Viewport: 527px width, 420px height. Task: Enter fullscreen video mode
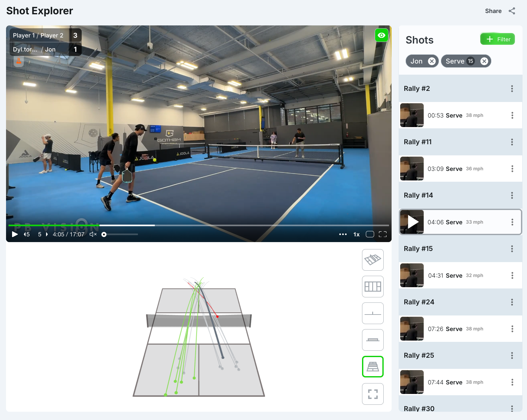pos(383,234)
